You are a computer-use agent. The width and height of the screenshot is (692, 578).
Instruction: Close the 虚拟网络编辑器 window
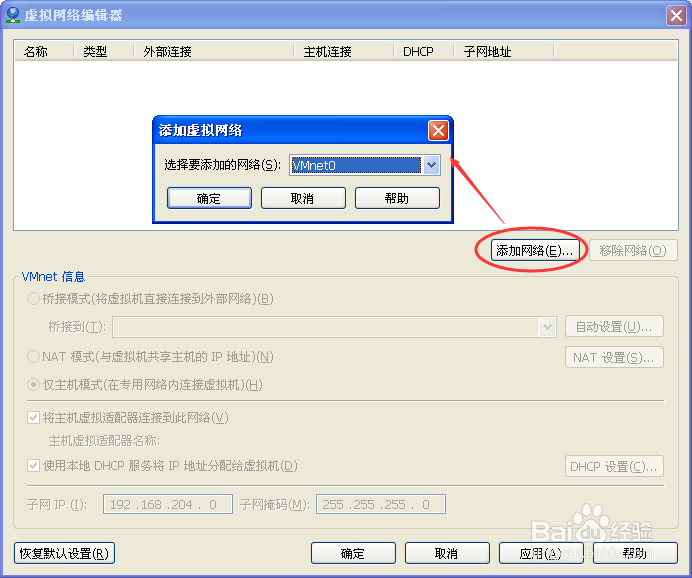click(x=676, y=15)
